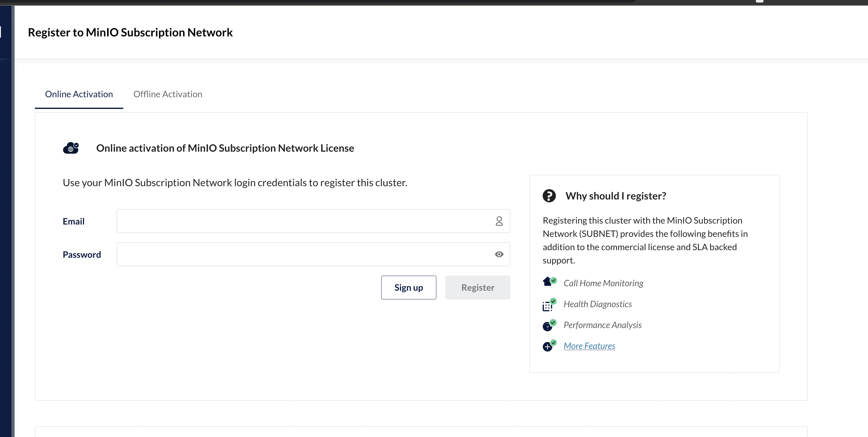868x437 pixels.
Task: Open the More Features link
Action: point(589,346)
